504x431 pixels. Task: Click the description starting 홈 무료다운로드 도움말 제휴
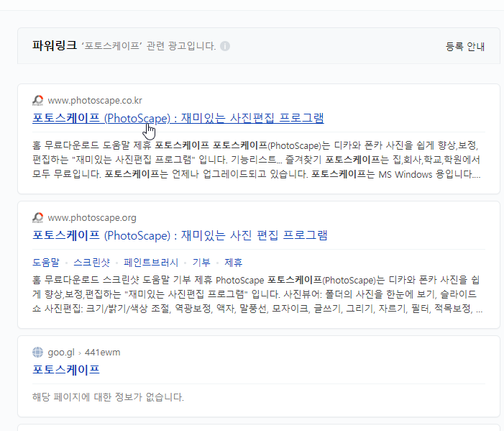(257, 160)
